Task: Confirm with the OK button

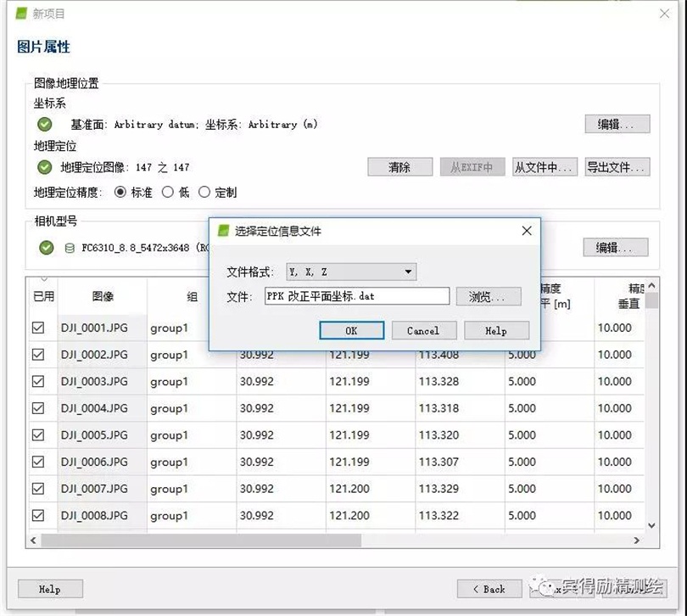Action: click(x=352, y=331)
